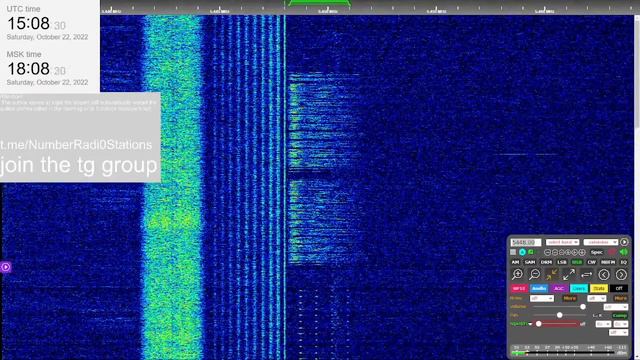The height and width of the screenshot is (360, 640).
Task: Select NBFM demodulation mode
Action: (x=608, y=262)
